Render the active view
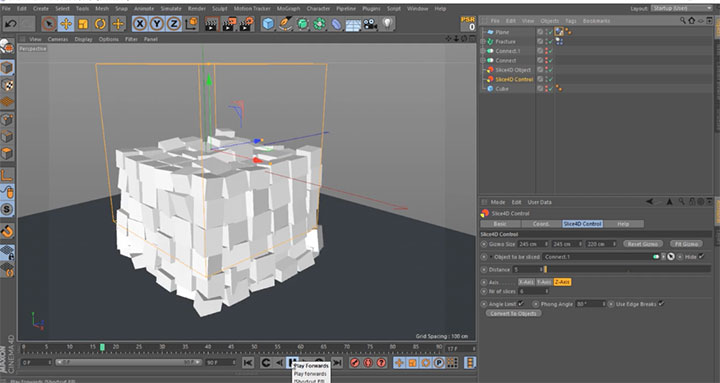The height and width of the screenshot is (383, 720). tap(211, 24)
